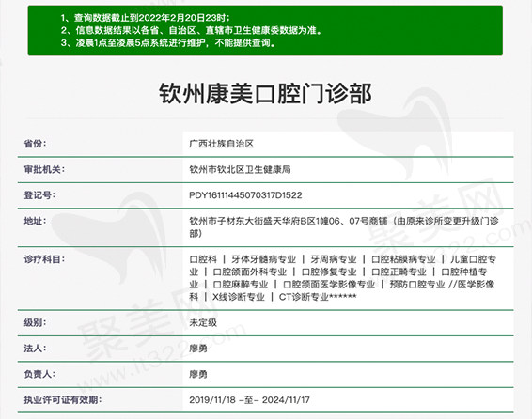Click 口腔麻醉专业 in the list
The image size is (532, 419).
(x=241, y=285)
